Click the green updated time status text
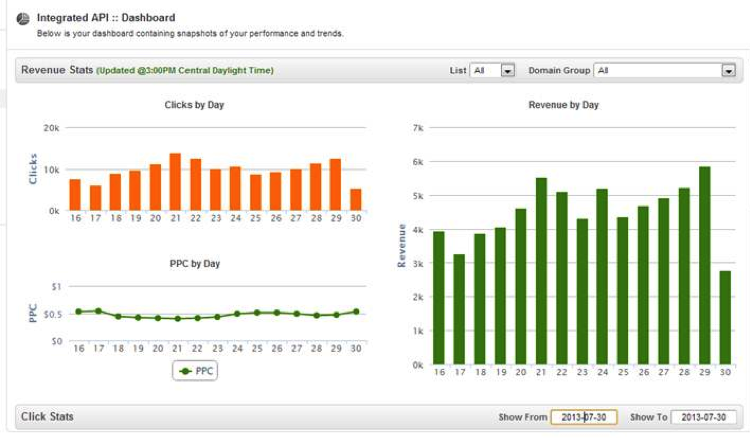This screenshot has height=438, width=750. [x=185, y=71]
